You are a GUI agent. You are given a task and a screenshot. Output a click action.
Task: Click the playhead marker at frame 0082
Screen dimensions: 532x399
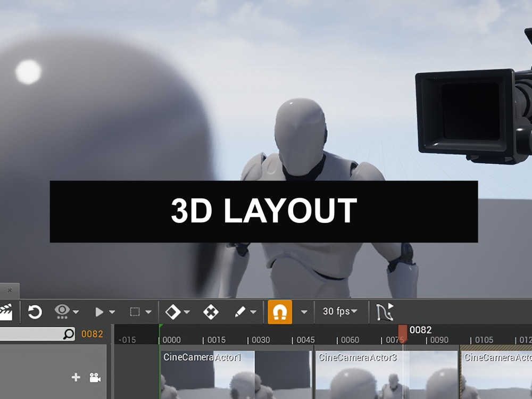pyautogui.click(x=403, y=331)
